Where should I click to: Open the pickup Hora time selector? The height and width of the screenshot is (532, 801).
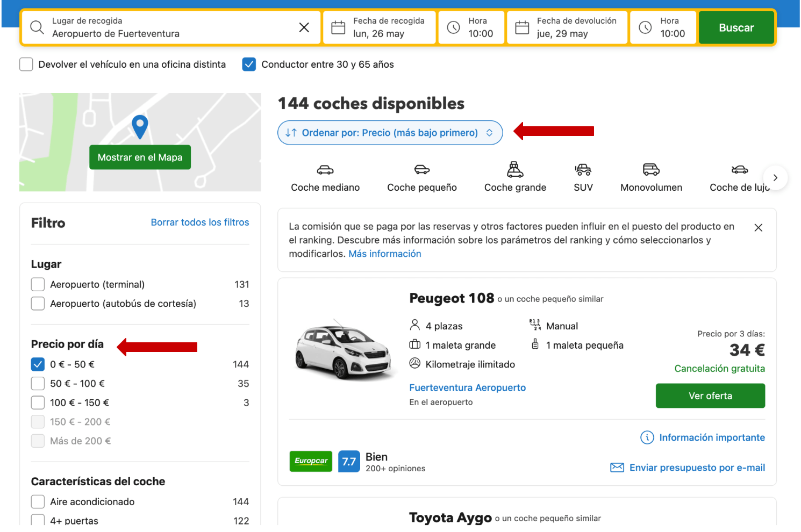tap(471, 27)
